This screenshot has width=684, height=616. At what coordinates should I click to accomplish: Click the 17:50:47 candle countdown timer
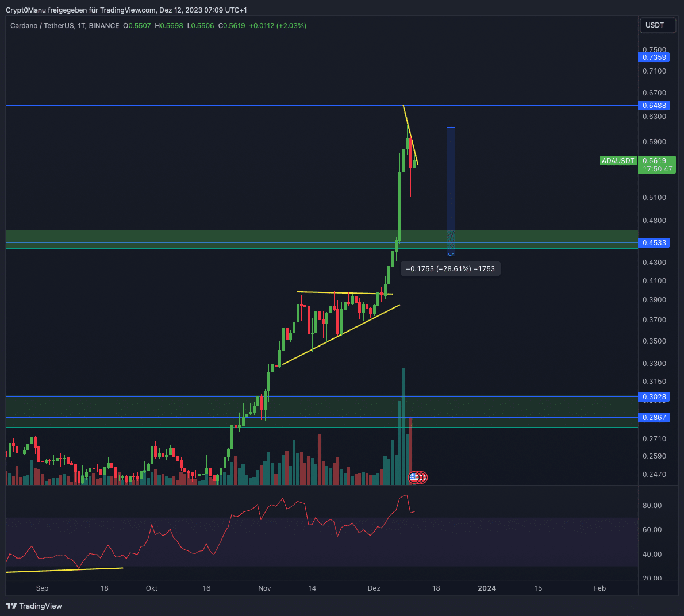(x=658, y=169)
